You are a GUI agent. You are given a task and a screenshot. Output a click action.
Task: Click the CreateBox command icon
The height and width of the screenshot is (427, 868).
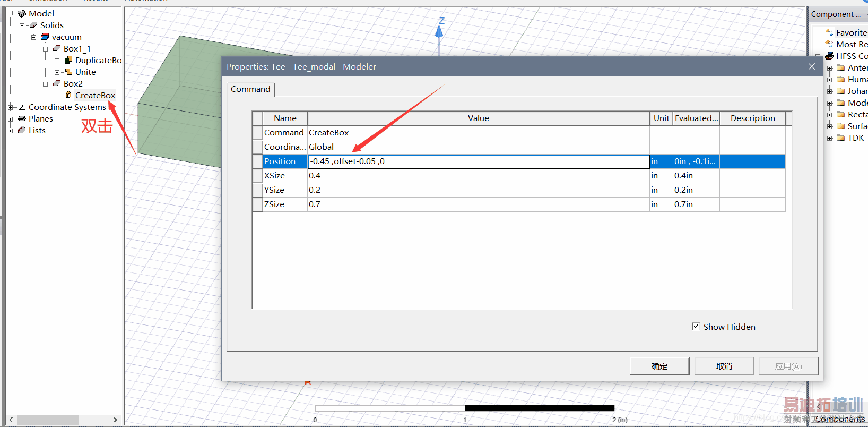[68, 95]
